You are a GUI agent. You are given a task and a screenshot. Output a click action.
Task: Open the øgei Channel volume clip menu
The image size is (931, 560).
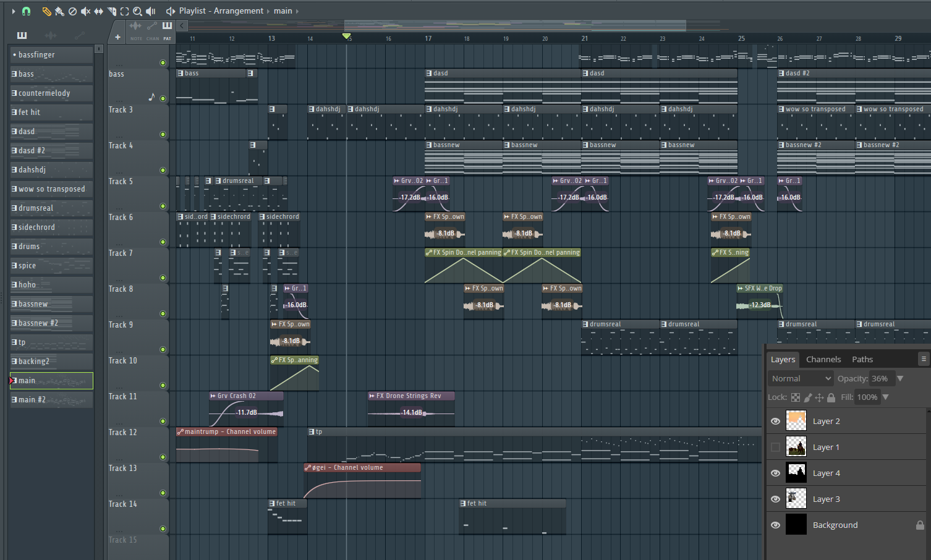click(308, 468)
